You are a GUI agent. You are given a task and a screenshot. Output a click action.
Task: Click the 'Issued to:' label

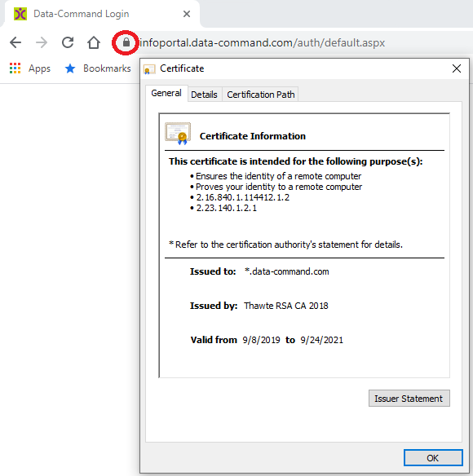(x=213, y=271)
